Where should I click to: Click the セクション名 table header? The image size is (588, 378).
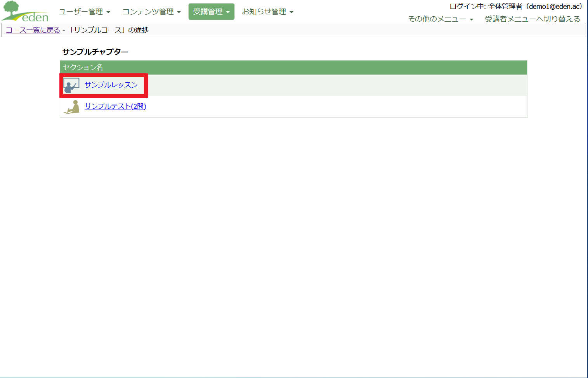[293, 68]
